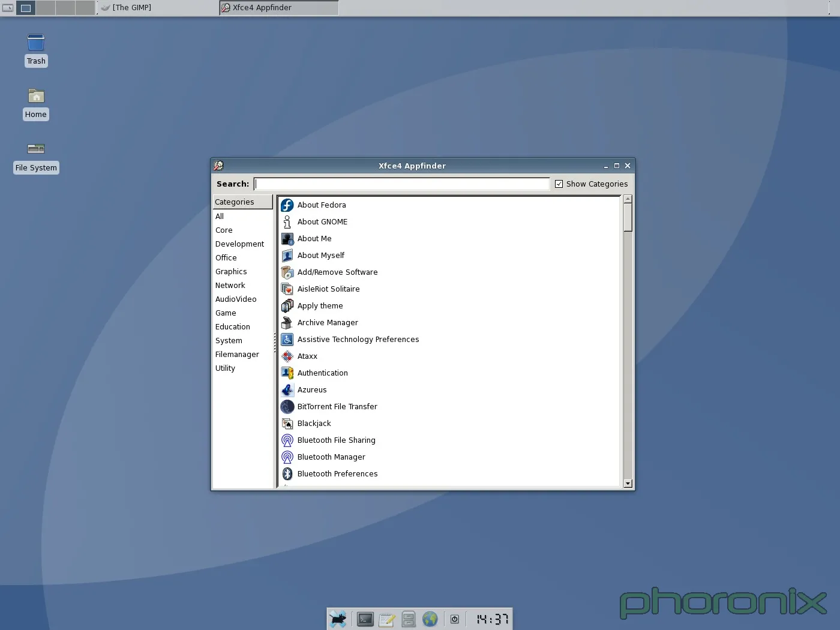840x630 pixels.
Task: Click the scrollbar down arrow
Action: click(x=628, y=483)
